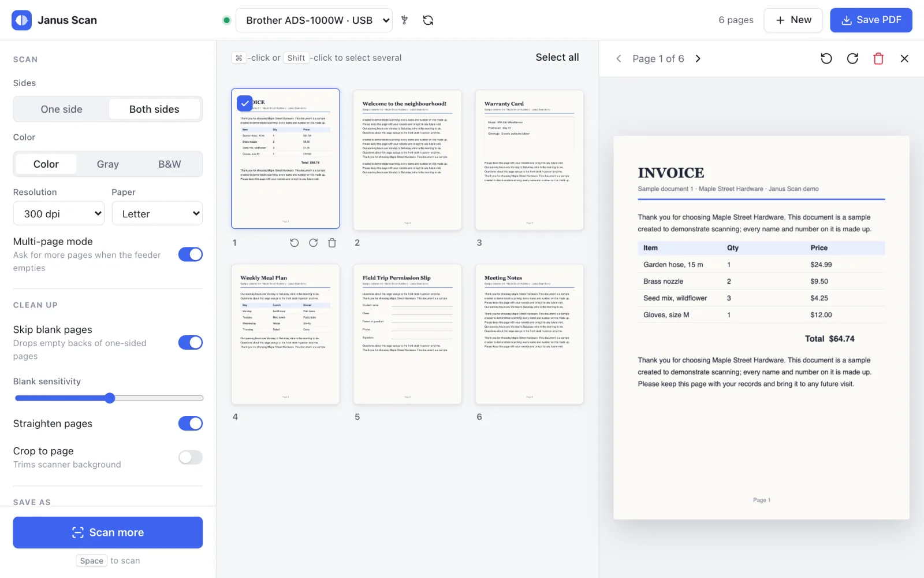This screenshot has height=578, width=924.
Task: Go to next page in the preview
Action: pyautogui.click(x=698, y=58)
